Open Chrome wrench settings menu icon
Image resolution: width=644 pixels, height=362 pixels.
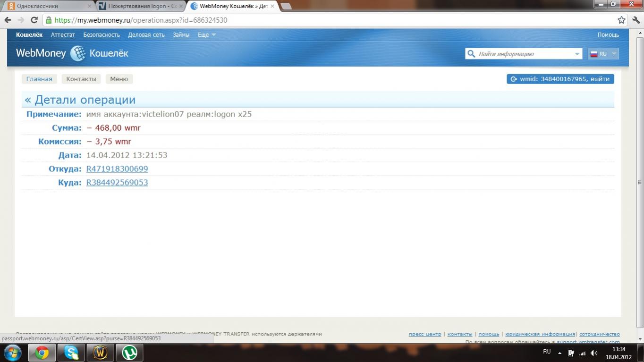click(x=635, y=20)
